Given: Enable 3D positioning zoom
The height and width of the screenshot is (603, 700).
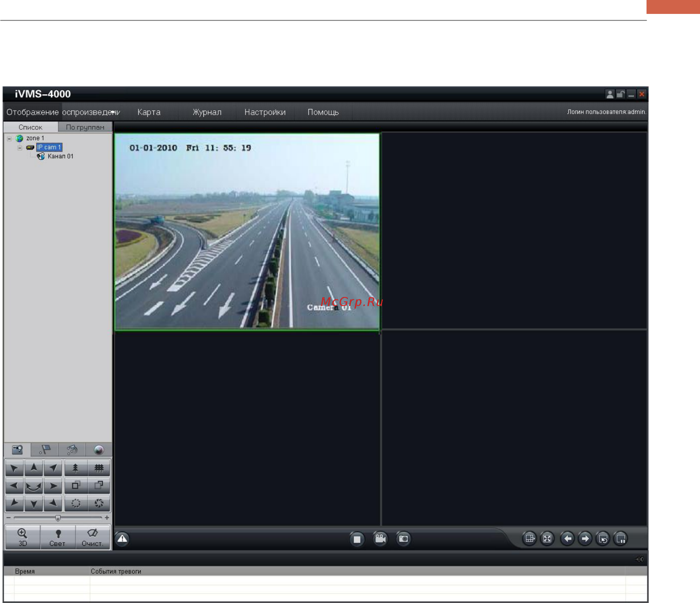Looking at the screenshot, I should [x=23, y=537].
